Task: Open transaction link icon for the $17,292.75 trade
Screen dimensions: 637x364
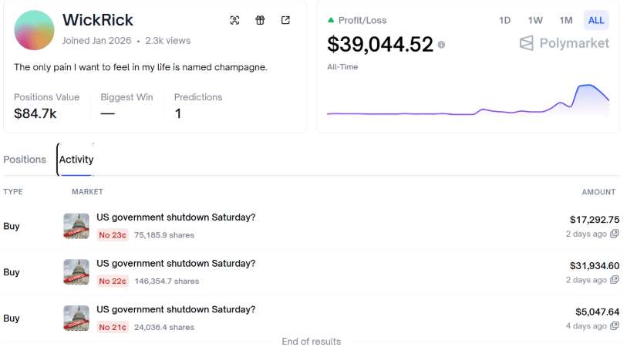Action: tap(615, 234)
